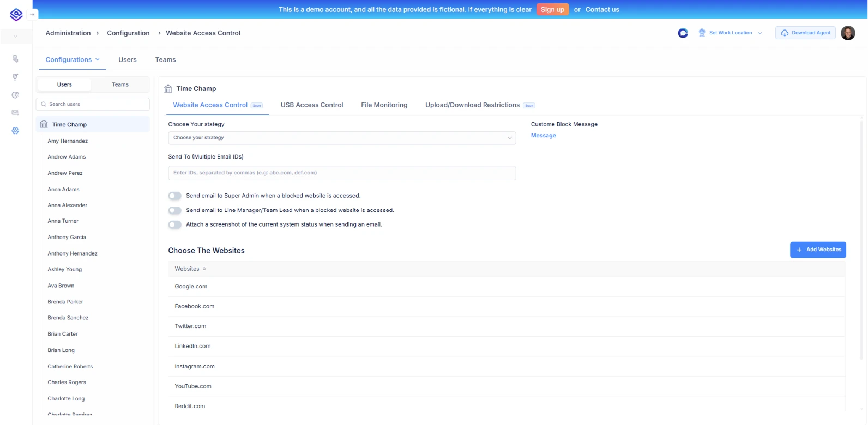This screenshot has height=425, width=868.
Task: Select user Brenda Parker
Action: click(x=65, y=302)
